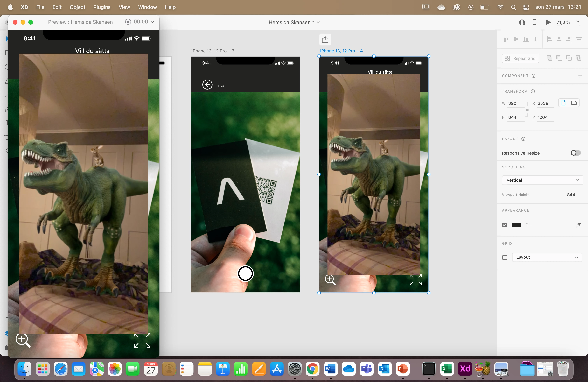The image size is (588, 382).
Task: Click the Desktop Preview play icon
Action: pos(548,22)
